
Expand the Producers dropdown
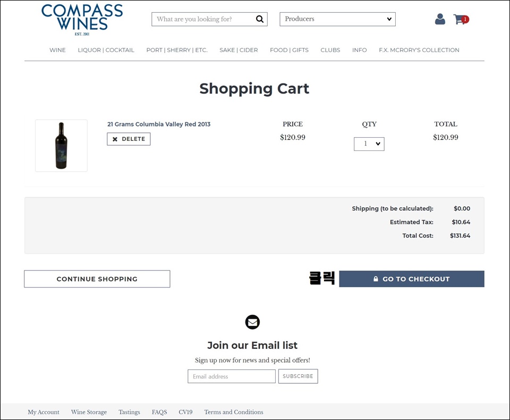[338, 19]
